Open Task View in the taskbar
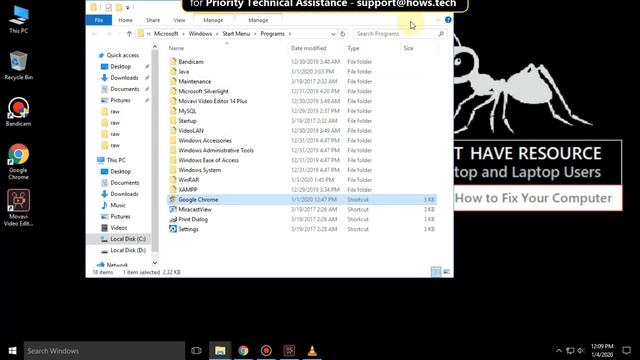The width and height of the screenshot is (640, 360). [x=196, y=351]
